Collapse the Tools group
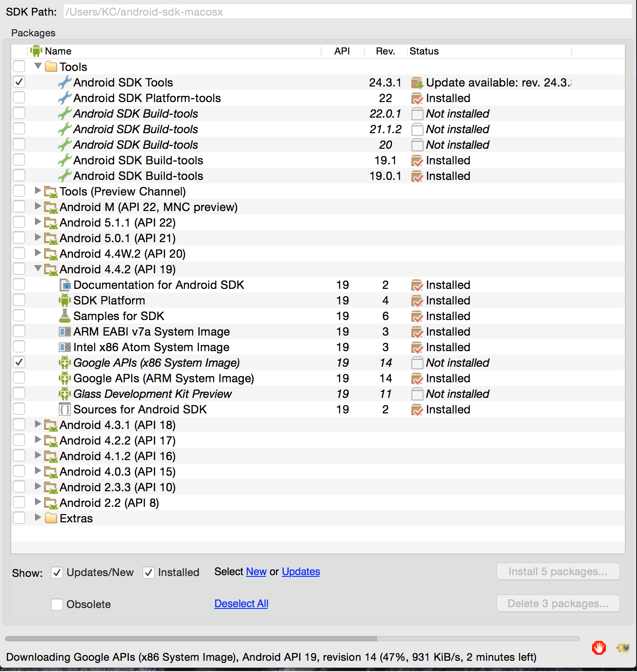 click(38, 66)
